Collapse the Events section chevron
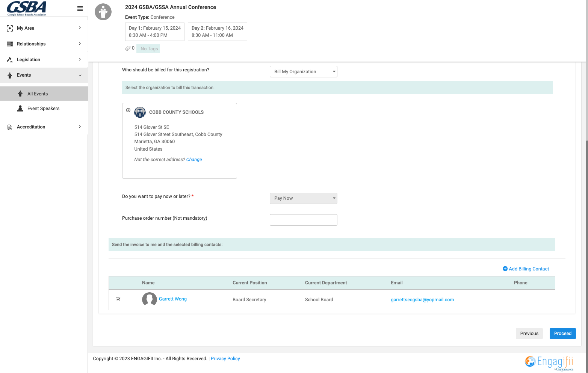This screenshot has height=373, width=588. click(x=80, y=75)
